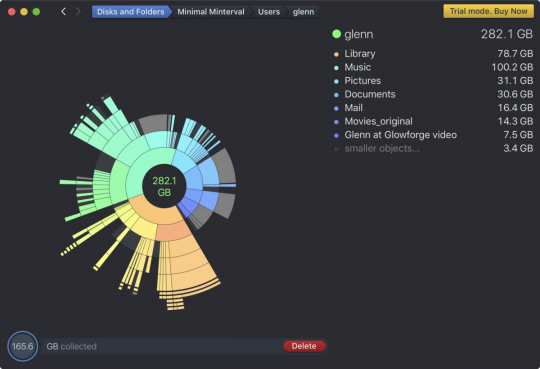This screenshot has height=369, width=540.
Task: Click the 3.4 GB smaller objects size
Action: click(518, 148)
